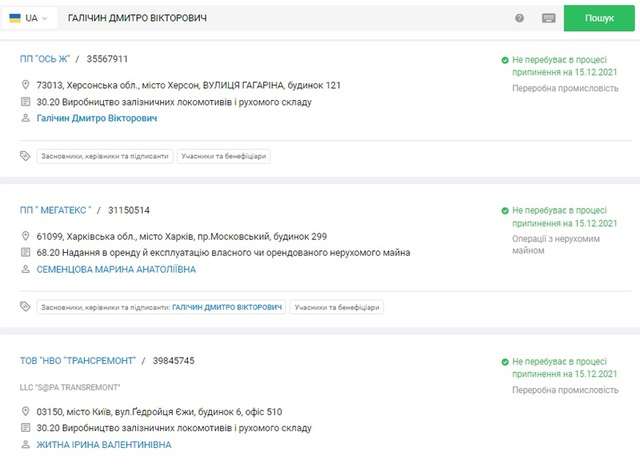Open company ПП "МЕГАТЕКС" link
640x464 pixels.
coord(56,210)
